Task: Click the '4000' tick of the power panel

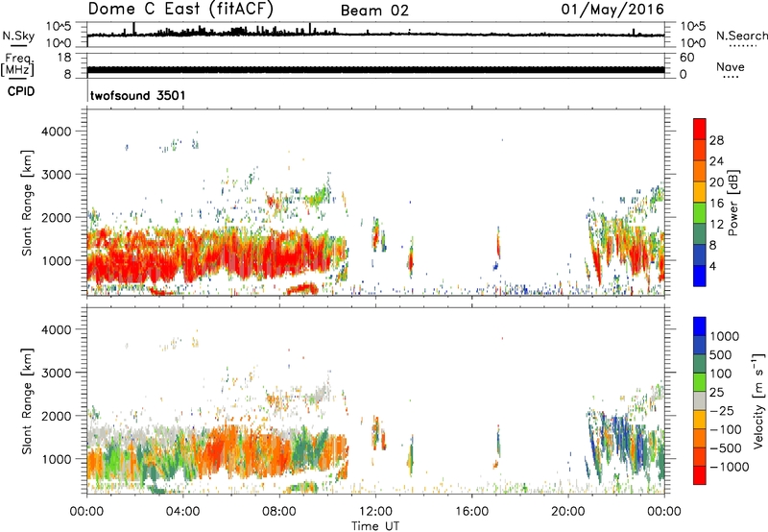Action: coord(56,132)
